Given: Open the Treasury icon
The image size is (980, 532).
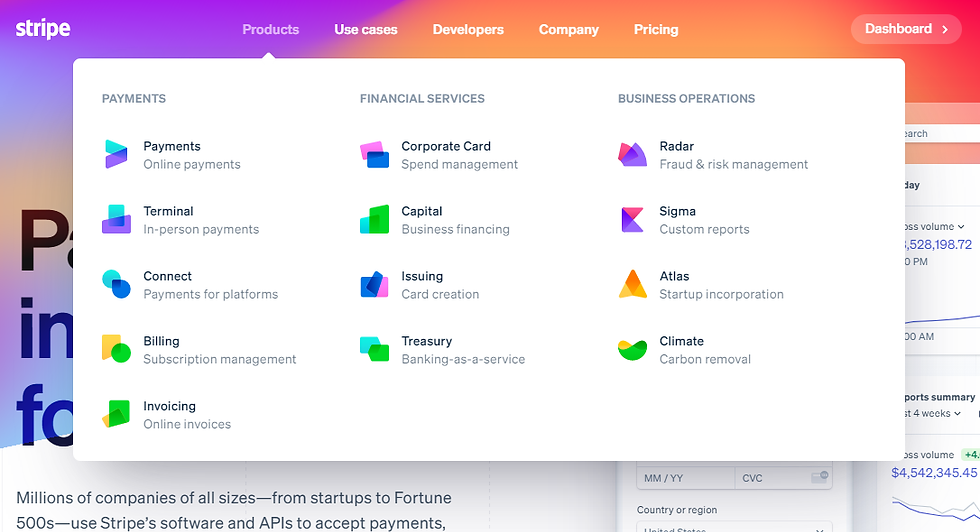Looking at the screenshot, I should pos(375,349).
